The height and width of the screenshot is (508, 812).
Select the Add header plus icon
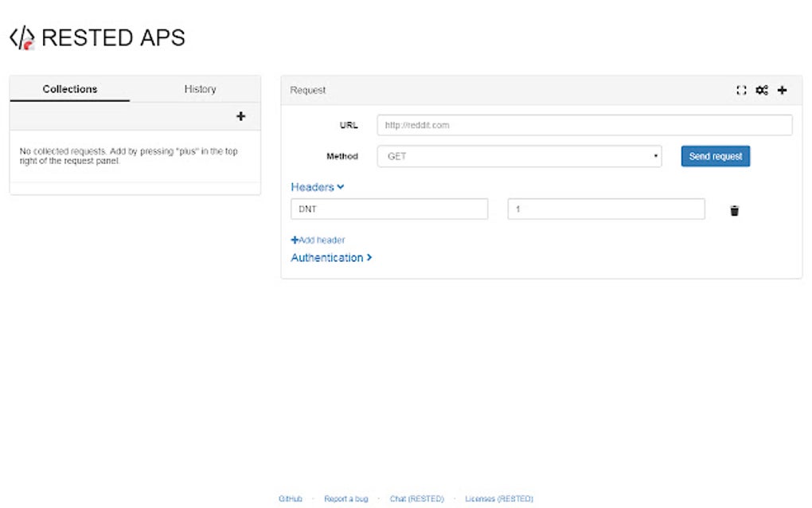point(296,240)
